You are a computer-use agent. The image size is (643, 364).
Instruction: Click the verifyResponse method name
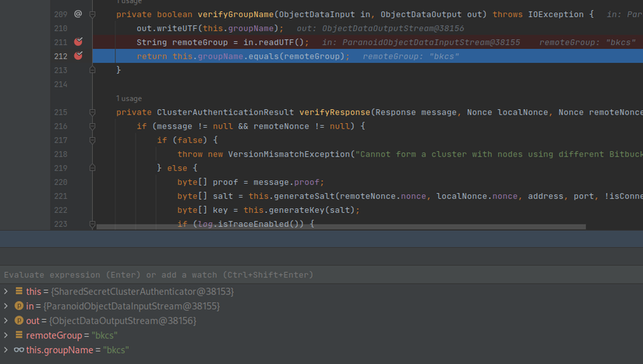[x=334, y=112]
